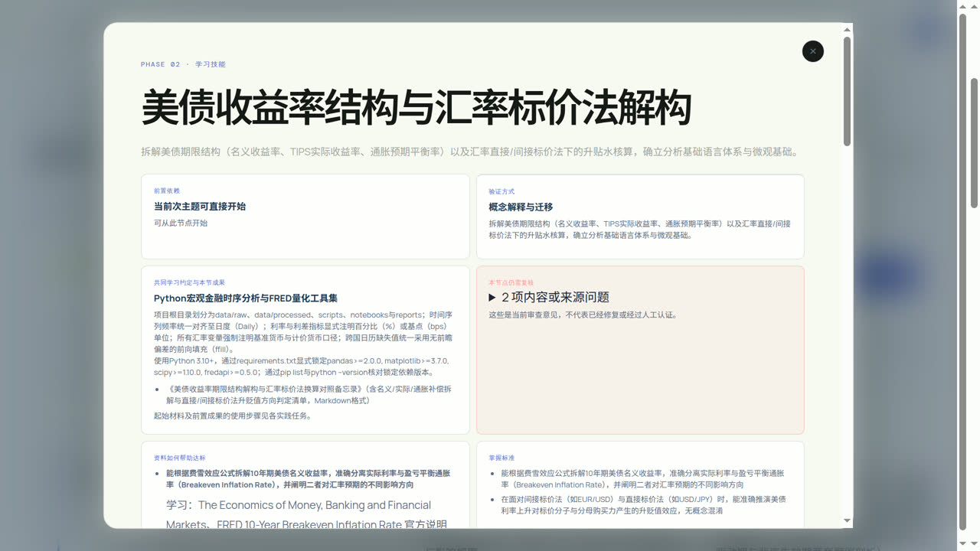Viewport: 980px width, 551px height.
Task: Click the 掌握标准 label
Action: pyautogui.click(x=501, y=458)
